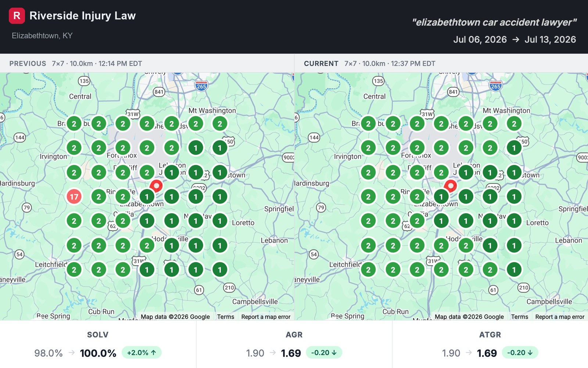Click Map data ©2026 Google on current map
Image resolution: width=588 pixels, height=368 pixels.
469,317
